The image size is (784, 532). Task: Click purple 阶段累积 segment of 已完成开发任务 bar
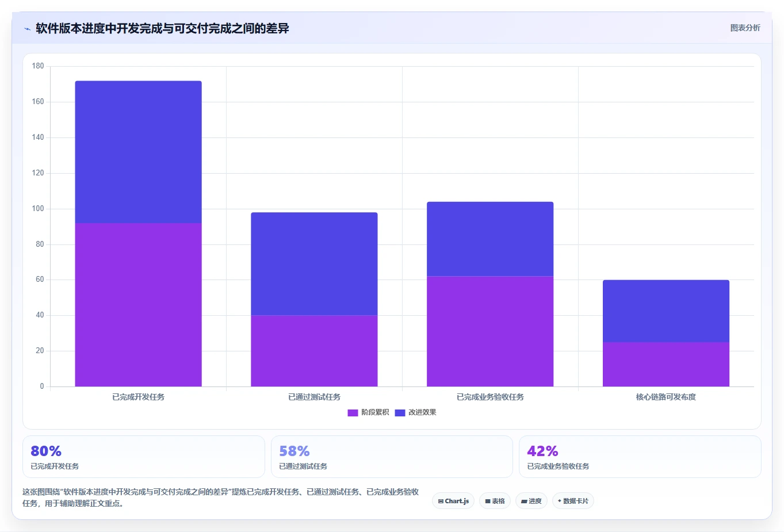138,305
